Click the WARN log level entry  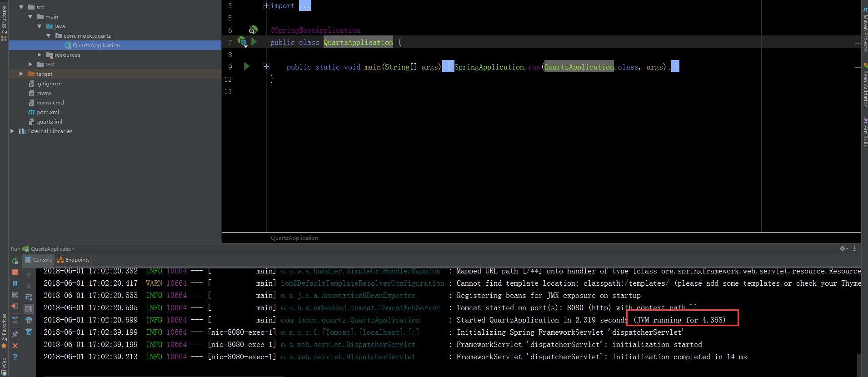(x=154, y=283)
